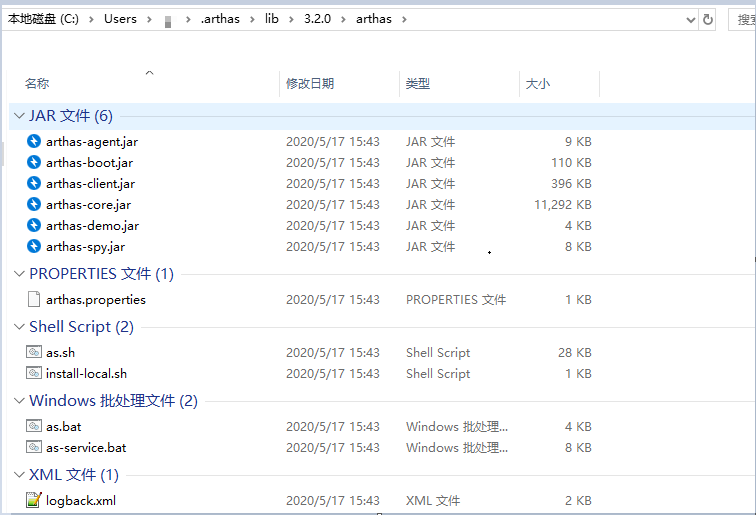Screen dimensions: 756x515
Task: Expand chevron after Users in breadcrumb
Action: point(149,19)
